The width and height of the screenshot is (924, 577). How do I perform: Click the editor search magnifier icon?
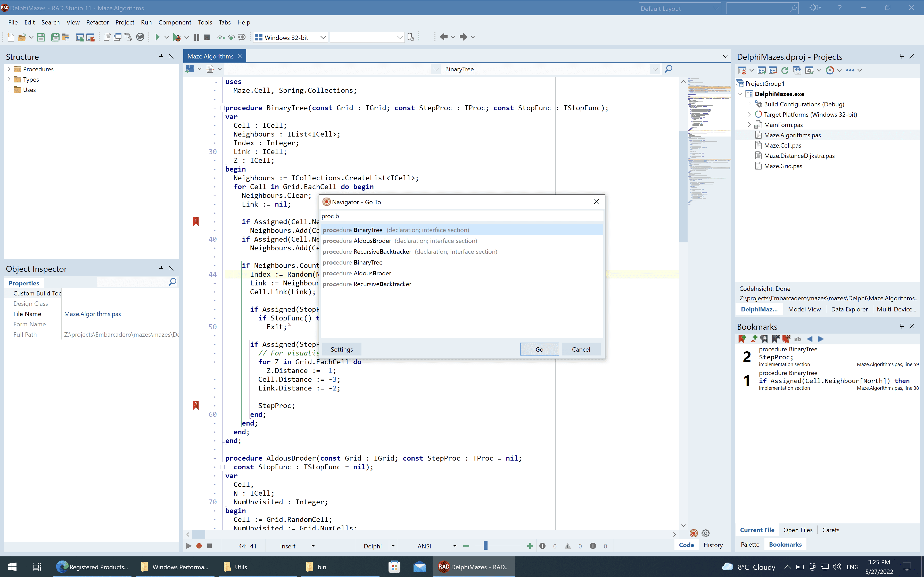[x=668, y=69]
